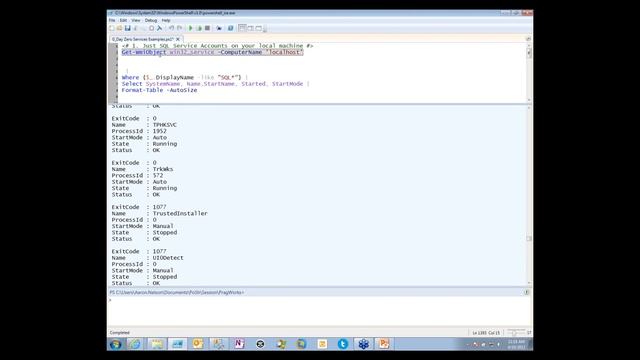Show script pane on top layout icon
Image resolution: width=640 pixels, height=360 pixels.
coord(242,28)
